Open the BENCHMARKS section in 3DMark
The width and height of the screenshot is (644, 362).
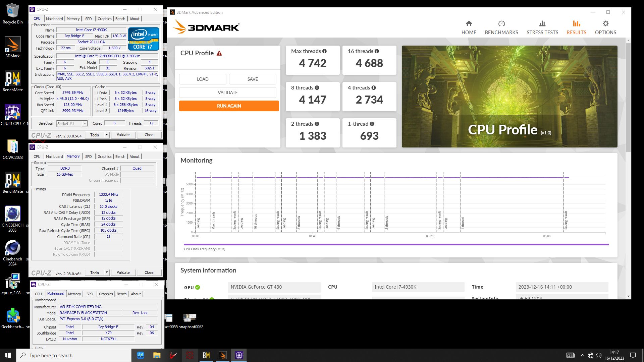(x=501, y=27)
